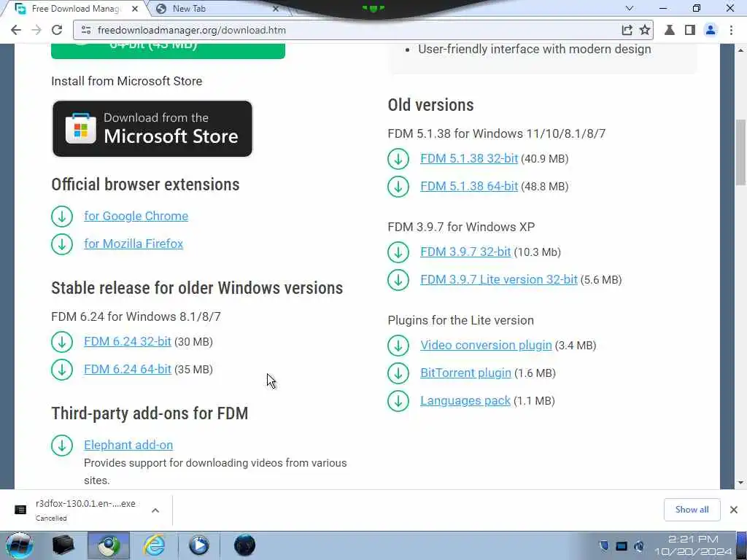The width and height of the screenshot is (747, 560).
Task: Open site information icon in address bar
Action: click(x=86, y=30)
